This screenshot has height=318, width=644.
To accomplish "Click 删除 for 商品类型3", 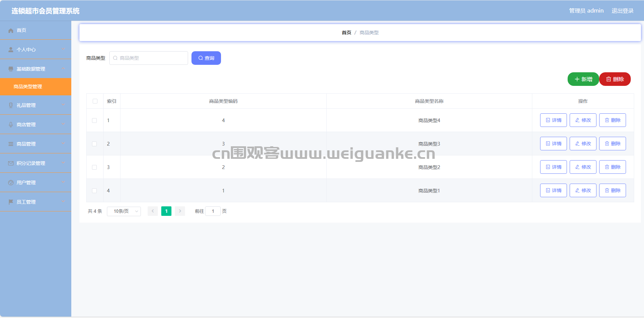I will coord(612,144).
